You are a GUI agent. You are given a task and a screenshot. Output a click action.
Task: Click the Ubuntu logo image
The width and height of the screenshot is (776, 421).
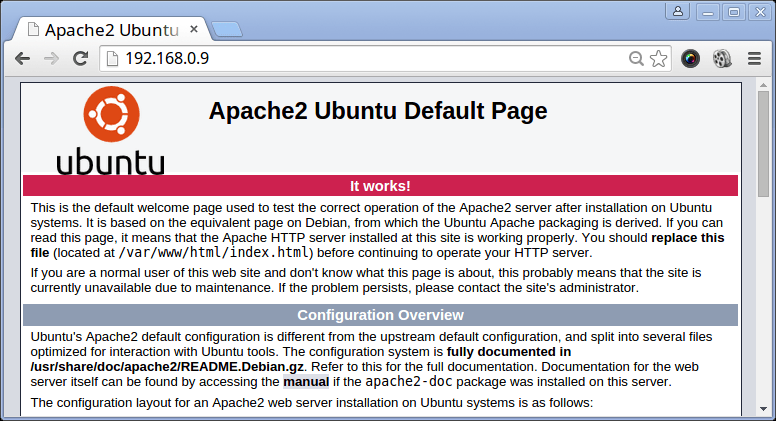110,130
